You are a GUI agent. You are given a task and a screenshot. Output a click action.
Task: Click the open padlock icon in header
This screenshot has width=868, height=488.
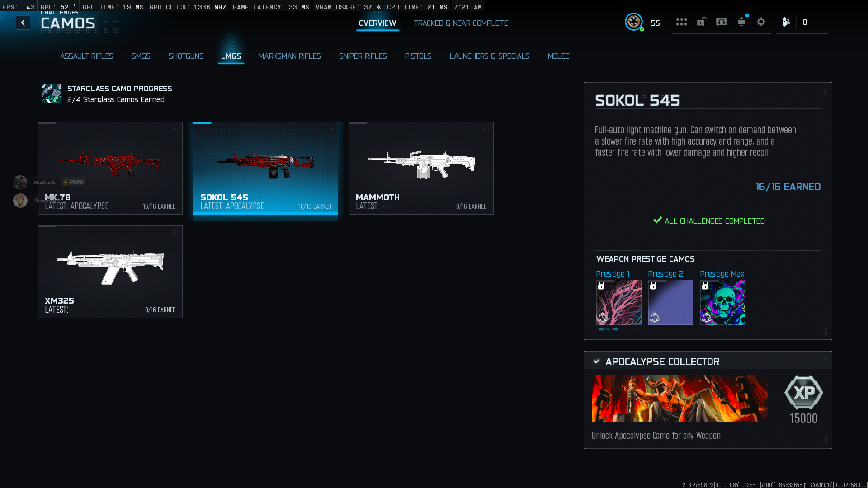(702, 22)
